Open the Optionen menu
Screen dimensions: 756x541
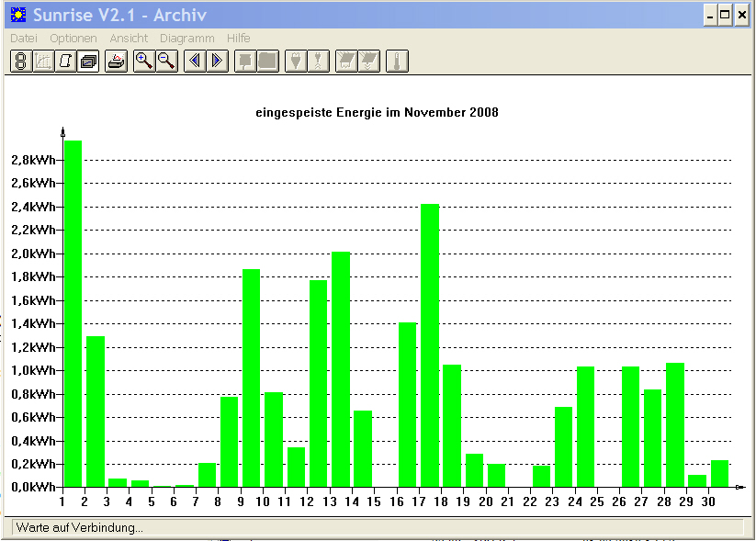click(73, 38)
